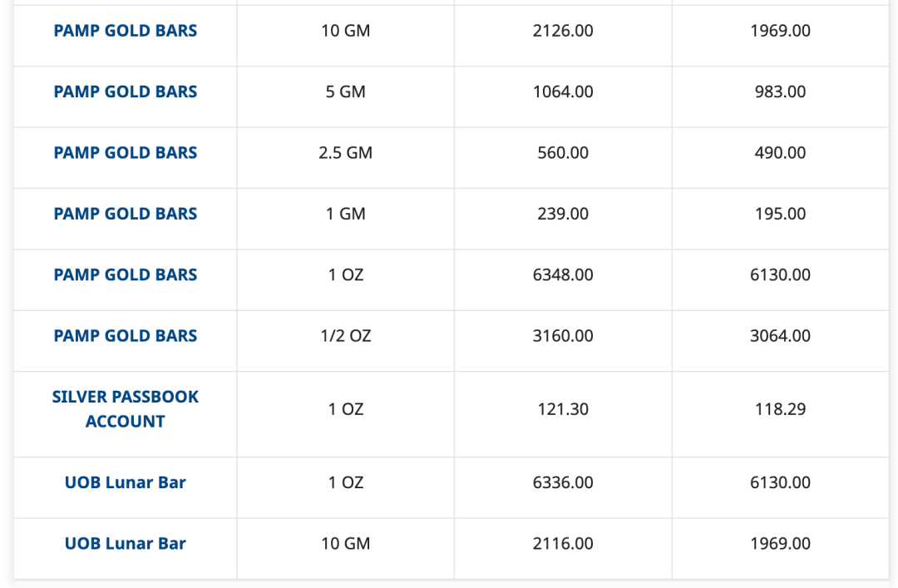The width and height of the screenshot is (898, 588).
Task: Open the UOB Lunar Bar 10 GM link
Action: [x=126, y=544]
